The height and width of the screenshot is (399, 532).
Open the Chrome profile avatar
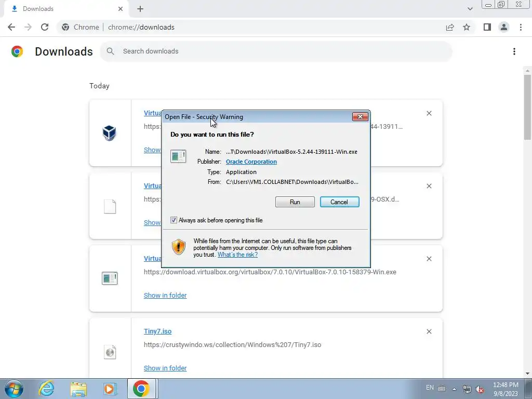[x=504, y=27]
